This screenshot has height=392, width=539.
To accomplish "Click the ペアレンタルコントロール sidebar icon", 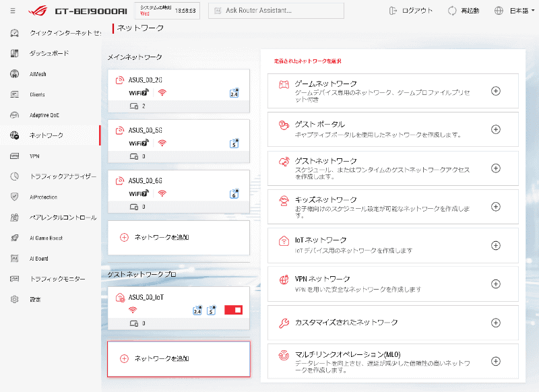I will tap(14, 218).
